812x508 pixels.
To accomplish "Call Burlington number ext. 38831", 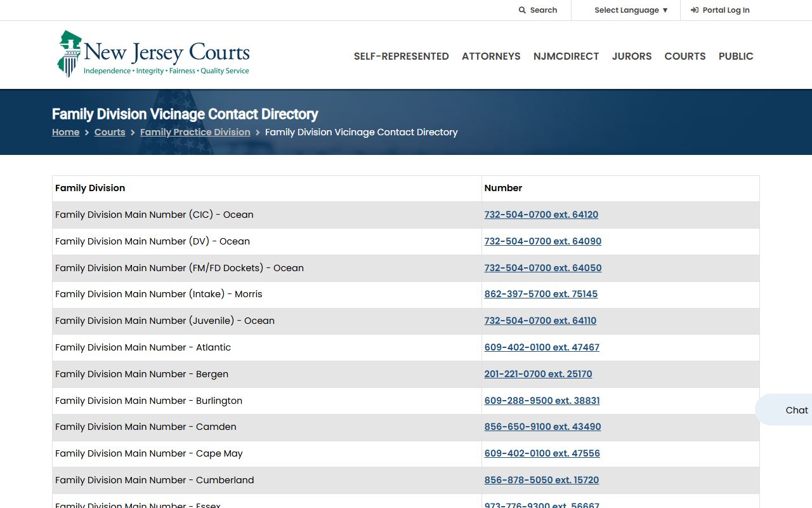I will (542, 401).
